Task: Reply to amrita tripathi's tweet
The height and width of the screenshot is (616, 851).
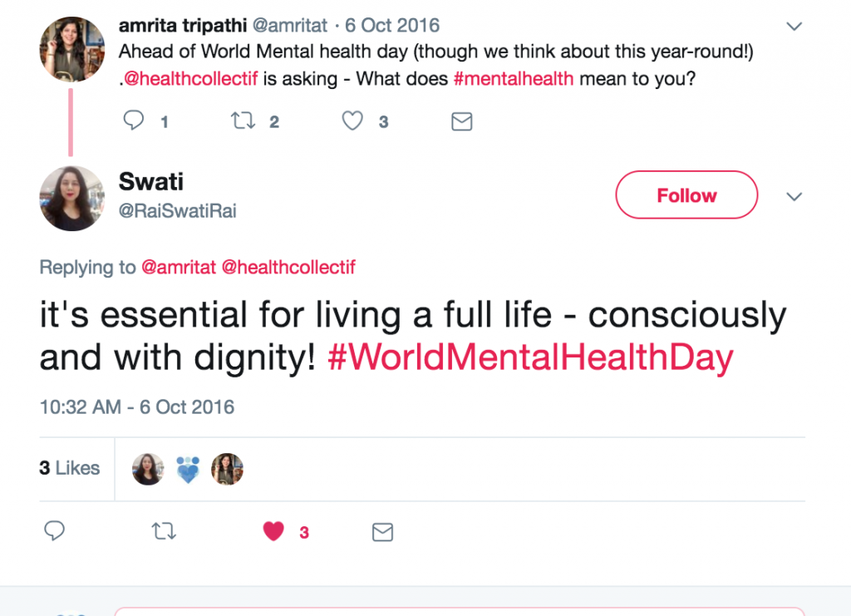Action: [134, 121]
